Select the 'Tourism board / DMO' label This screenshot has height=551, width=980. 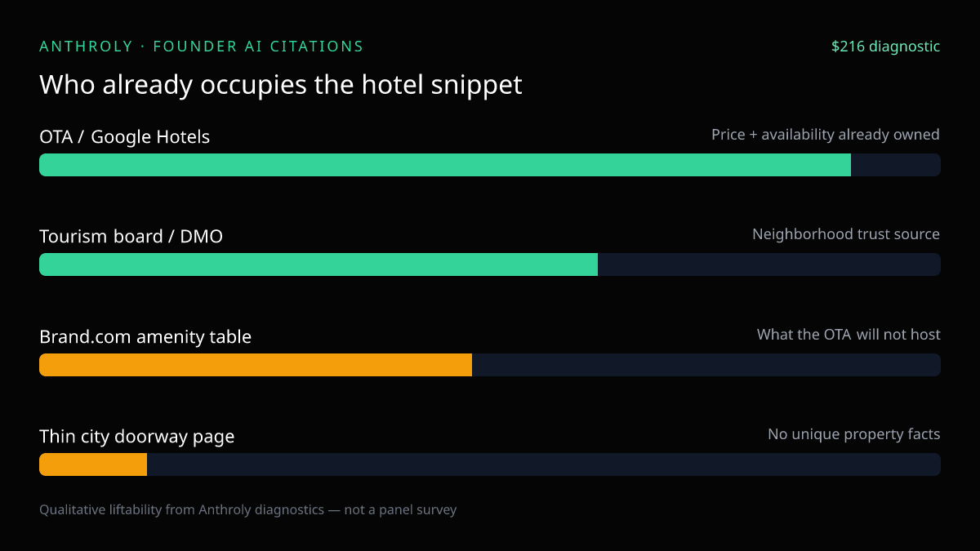pos(131,237)
